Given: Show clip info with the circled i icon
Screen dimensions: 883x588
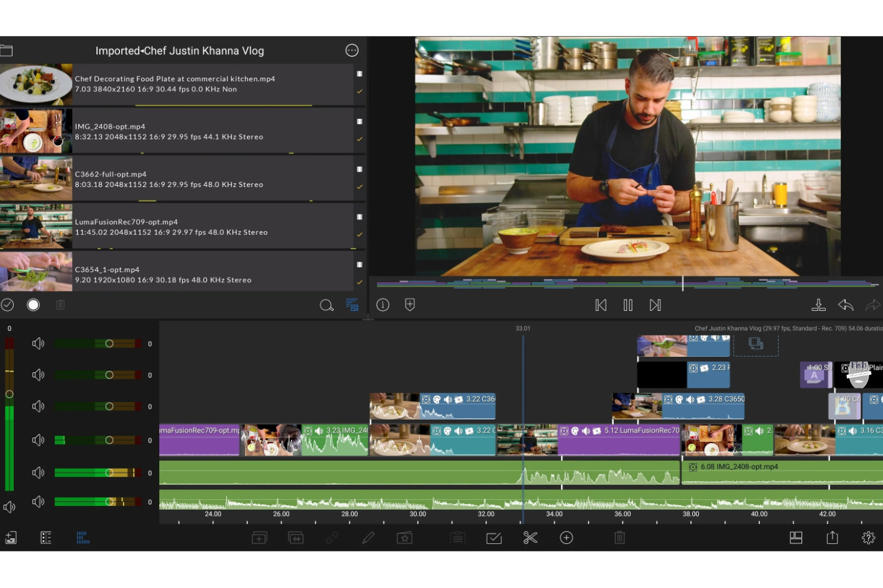Looking at the screenshot, I should point(383,305).
